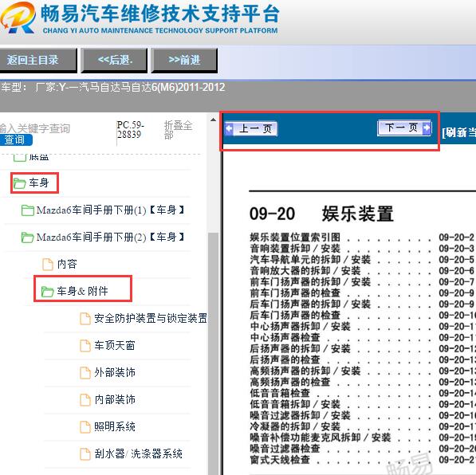Click 后车门扬声器的检查 contents line
This screenshot has width=476, height=475.
click(363, 316)
